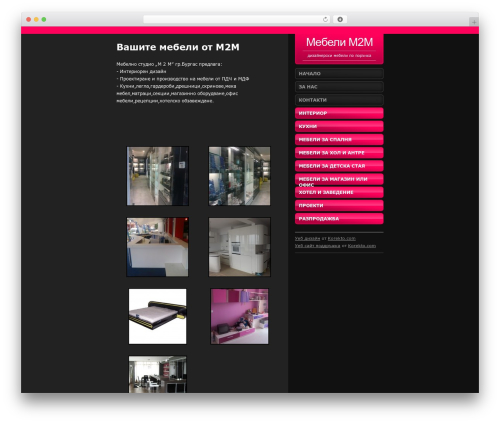Click the line about ПДЧ и МДФ

183,79
